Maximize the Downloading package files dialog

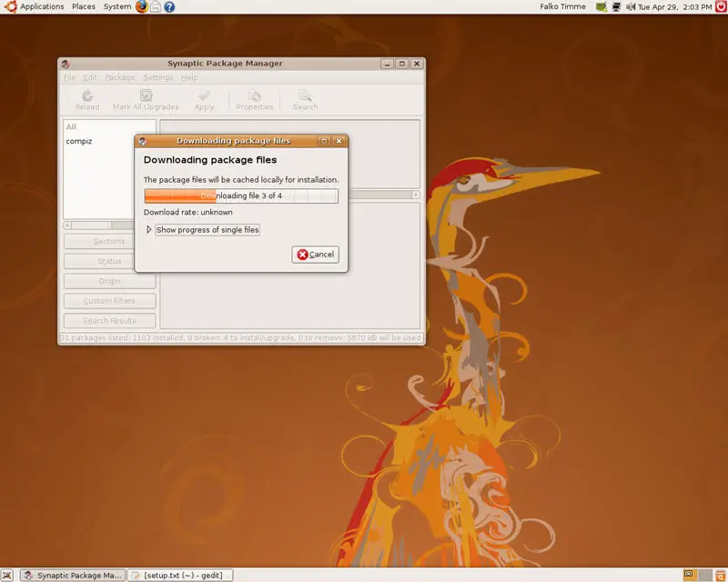pyautogui.click(x=324, y=141)
